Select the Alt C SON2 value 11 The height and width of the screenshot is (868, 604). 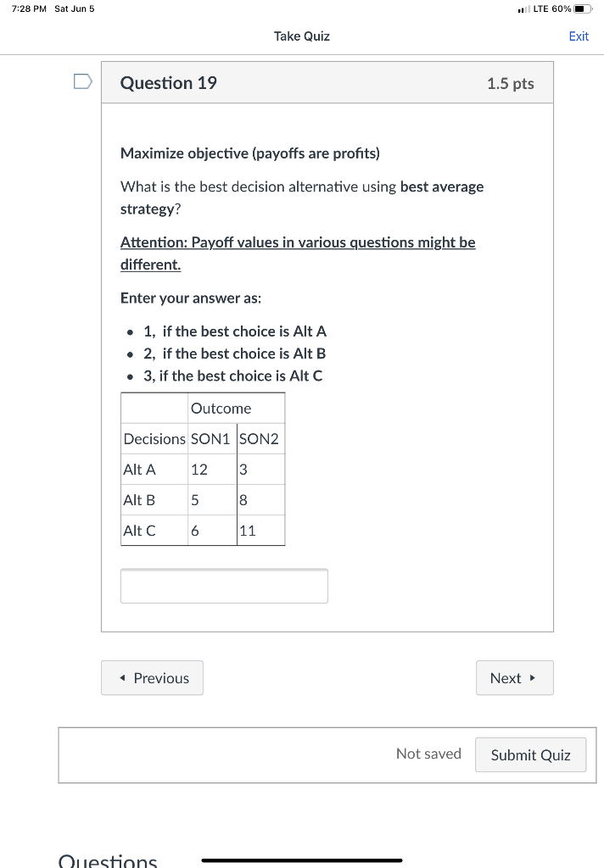248,531
